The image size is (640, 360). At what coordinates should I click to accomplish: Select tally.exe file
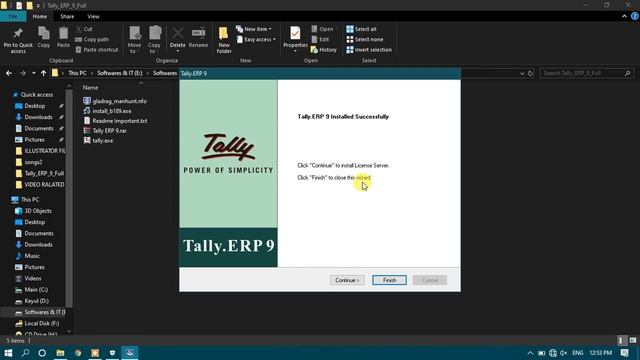(98, 140)
